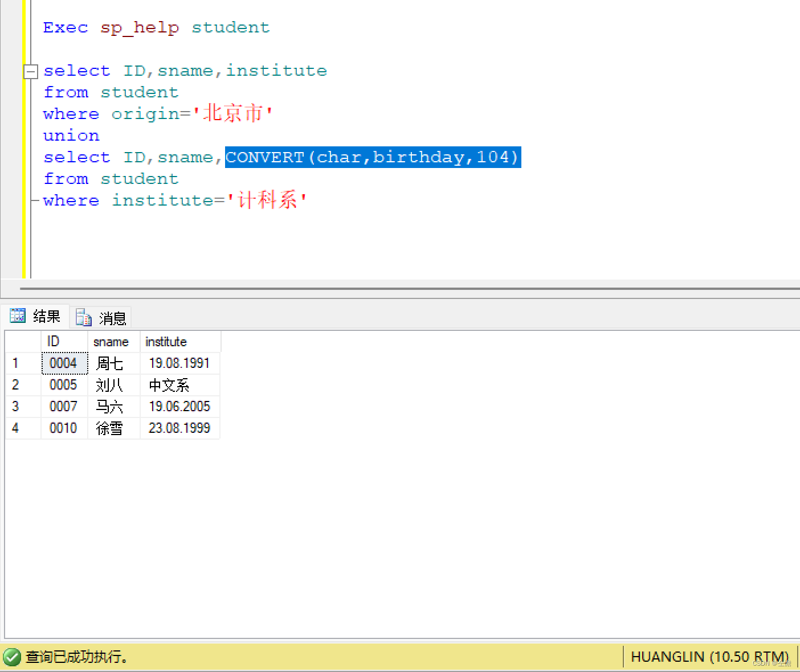Select row header 4 in results grid
Image resolution: width=800 pixels, height=672 pixels.
coord(23,428)
